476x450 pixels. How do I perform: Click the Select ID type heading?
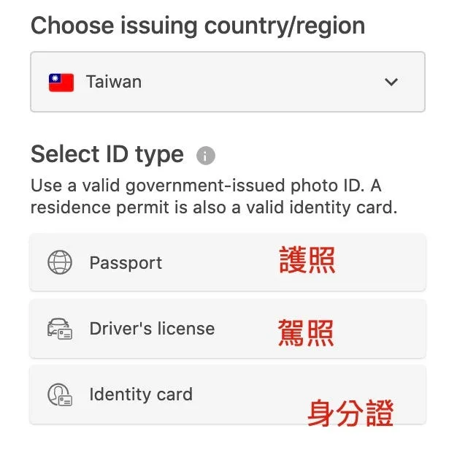(107, 154)
